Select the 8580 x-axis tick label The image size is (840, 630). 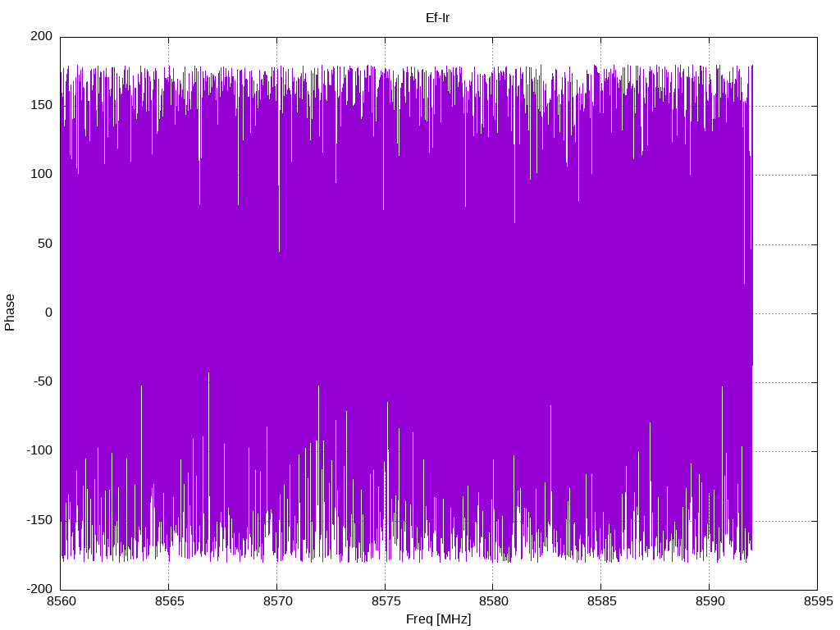coord(493,601)
